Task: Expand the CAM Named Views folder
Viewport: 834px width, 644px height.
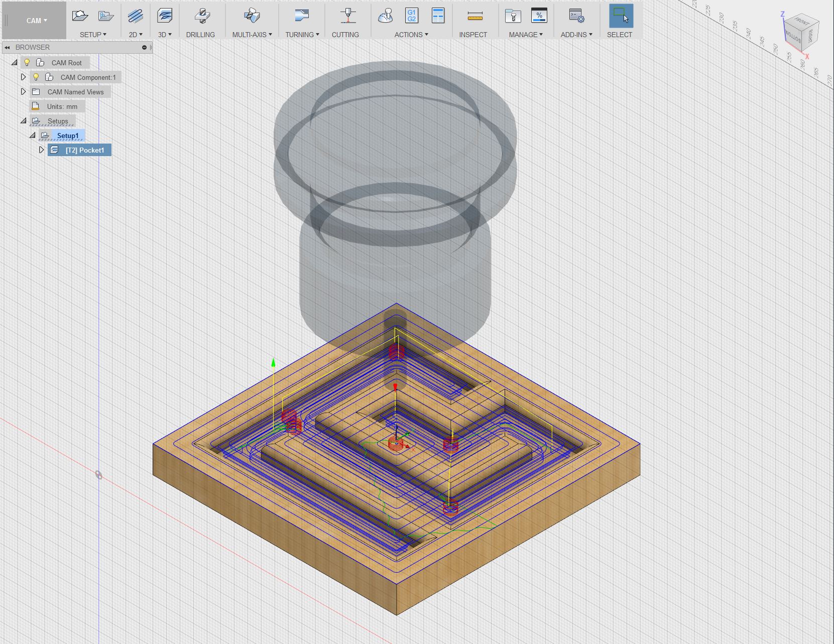Action: click(x=23, y=92)
